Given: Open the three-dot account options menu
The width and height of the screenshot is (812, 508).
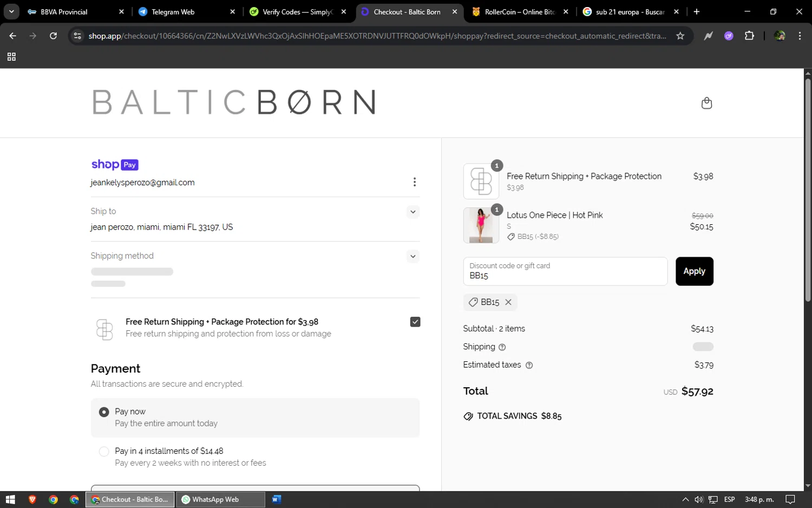Looking at the screenshot, I should click(415, 182).
